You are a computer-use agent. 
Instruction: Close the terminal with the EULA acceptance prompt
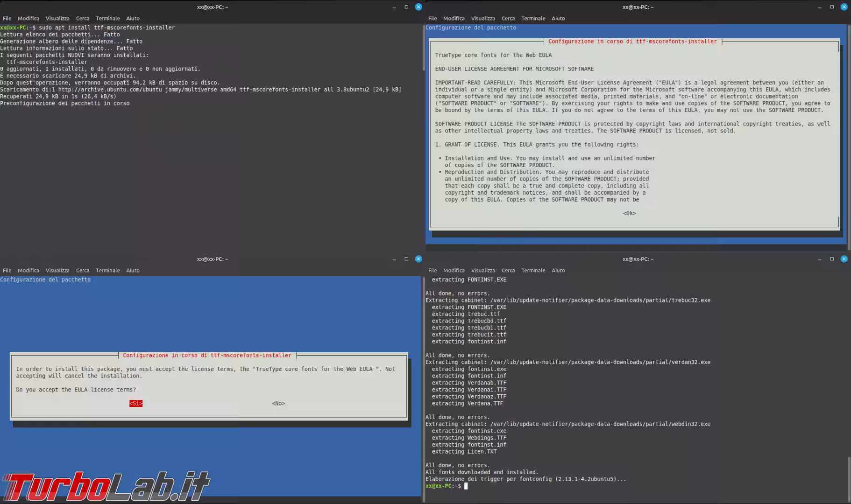[x=418, y=259]
